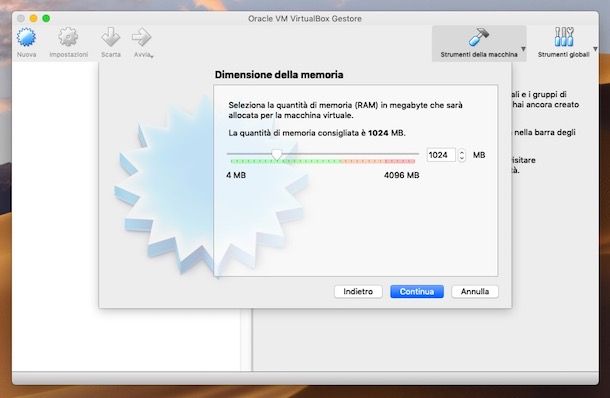Click the Avvia start arrow icon
Screen dimensions: 610x398
pyautogui.click(x=142, y=37)
